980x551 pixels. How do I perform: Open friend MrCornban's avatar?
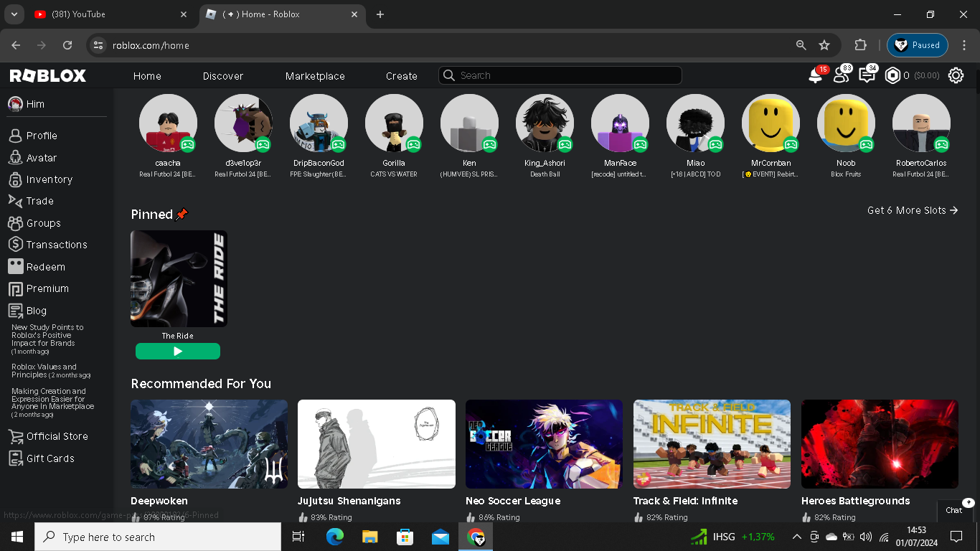click(771, 123)
